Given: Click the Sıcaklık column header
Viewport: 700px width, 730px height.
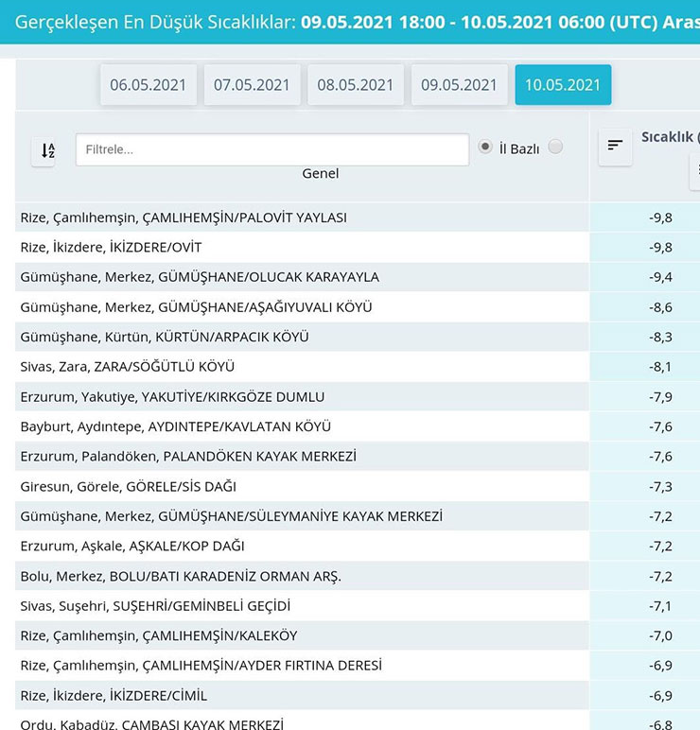Looking at the screenshot, I should (x=670, y=137).
